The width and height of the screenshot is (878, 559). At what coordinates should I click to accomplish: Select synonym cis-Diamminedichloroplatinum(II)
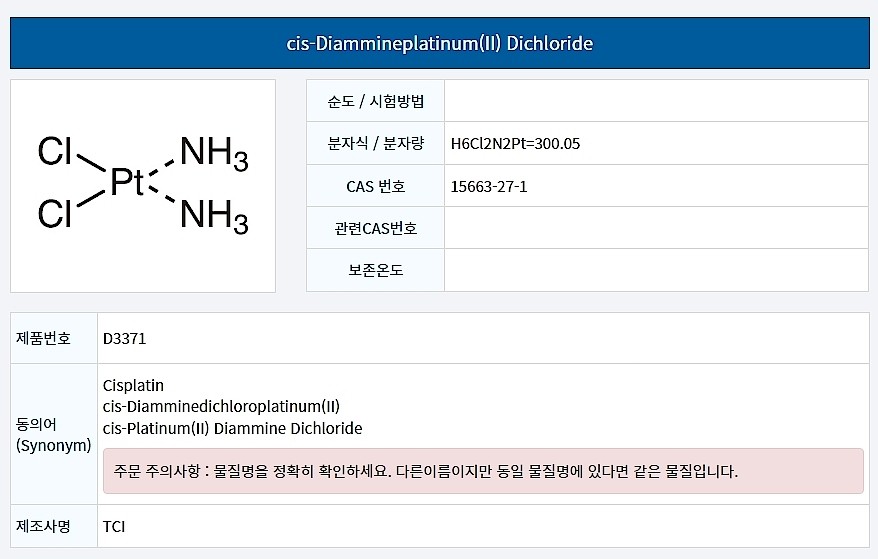click(x=221, y=406)
